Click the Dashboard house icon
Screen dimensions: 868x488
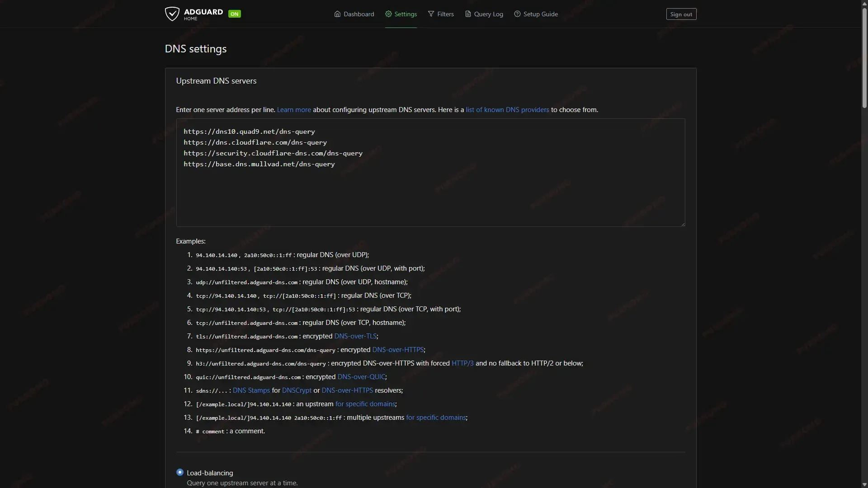pos(337,14)
